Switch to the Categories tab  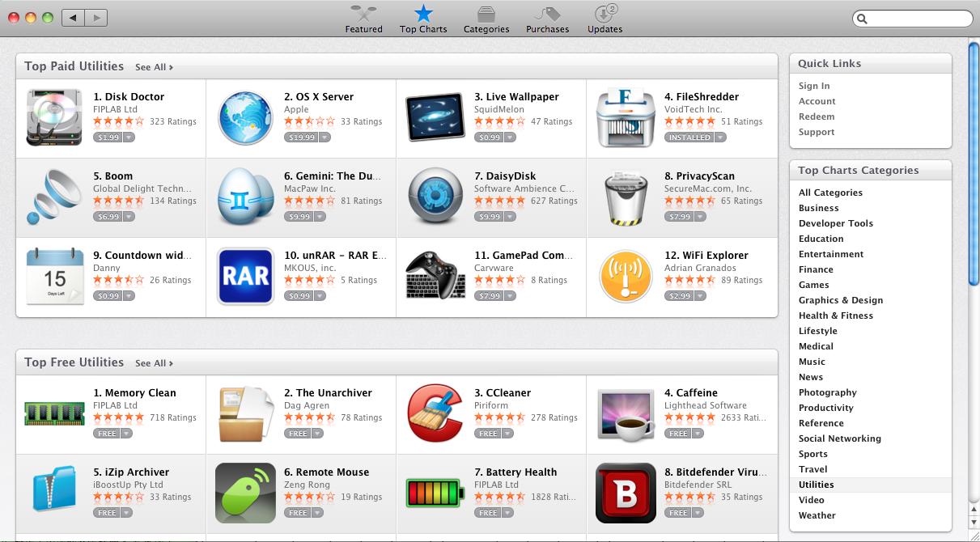[486, 19]
